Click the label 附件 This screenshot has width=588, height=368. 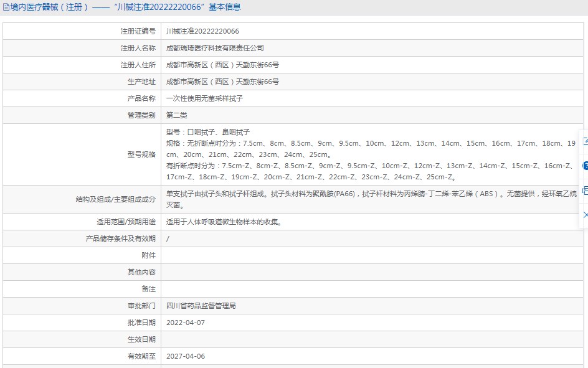(148, 255)
